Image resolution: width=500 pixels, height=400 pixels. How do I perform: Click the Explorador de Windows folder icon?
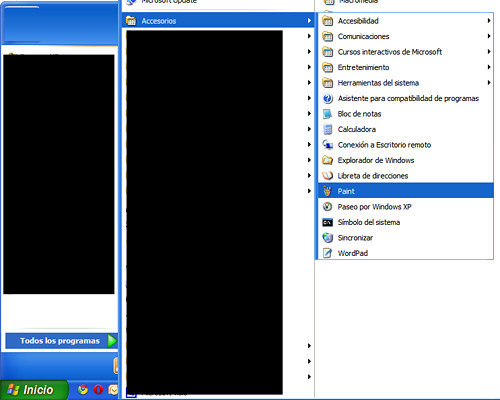tap(327, 160)
